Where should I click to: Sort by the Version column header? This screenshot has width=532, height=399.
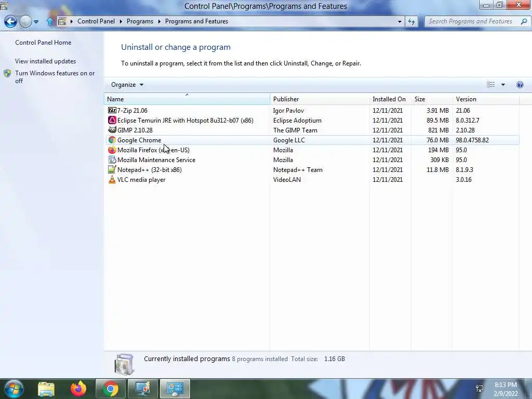point(486,99)
